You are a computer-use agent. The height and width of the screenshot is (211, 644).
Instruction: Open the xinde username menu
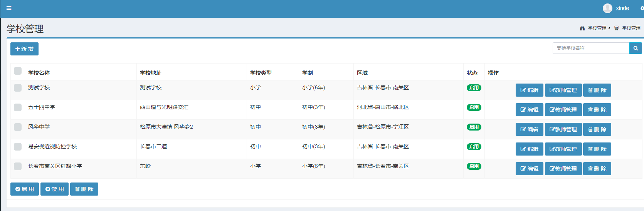622,8
